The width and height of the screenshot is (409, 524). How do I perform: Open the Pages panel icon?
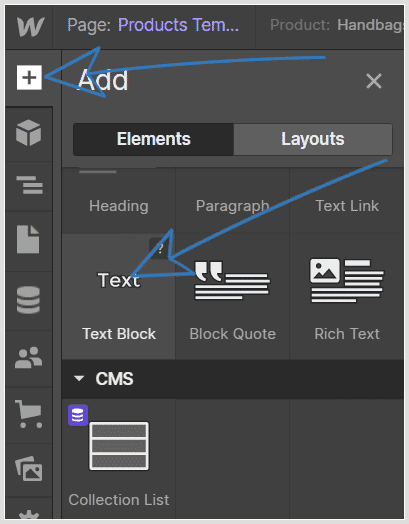pos(28,239)
